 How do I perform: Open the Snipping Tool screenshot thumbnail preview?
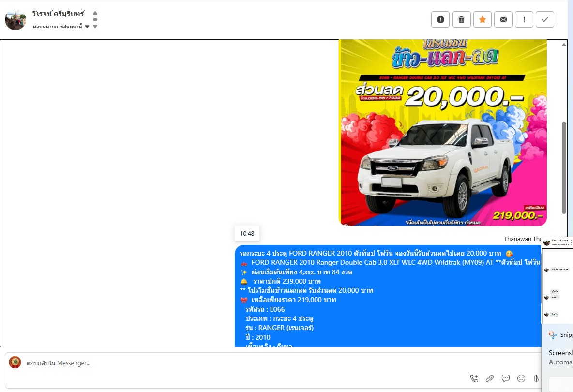pos(558,279)
